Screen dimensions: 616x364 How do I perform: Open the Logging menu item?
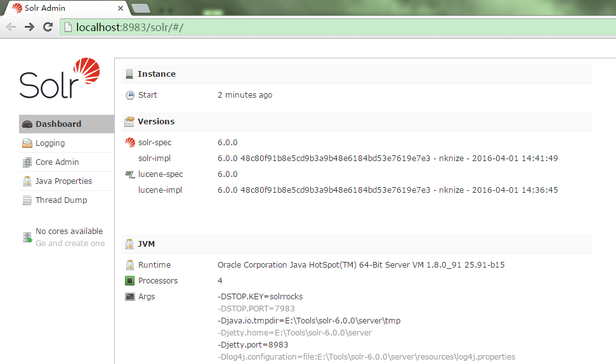(67, 143)
